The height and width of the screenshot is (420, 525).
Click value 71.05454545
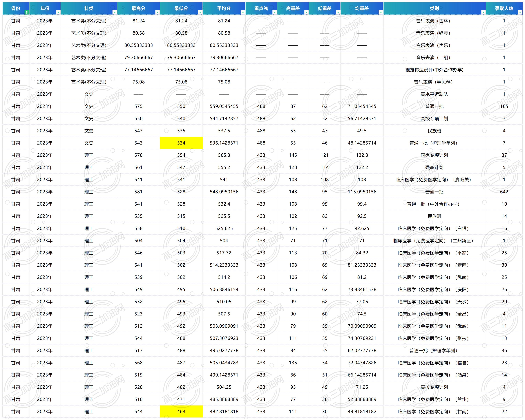click(362, 106)
